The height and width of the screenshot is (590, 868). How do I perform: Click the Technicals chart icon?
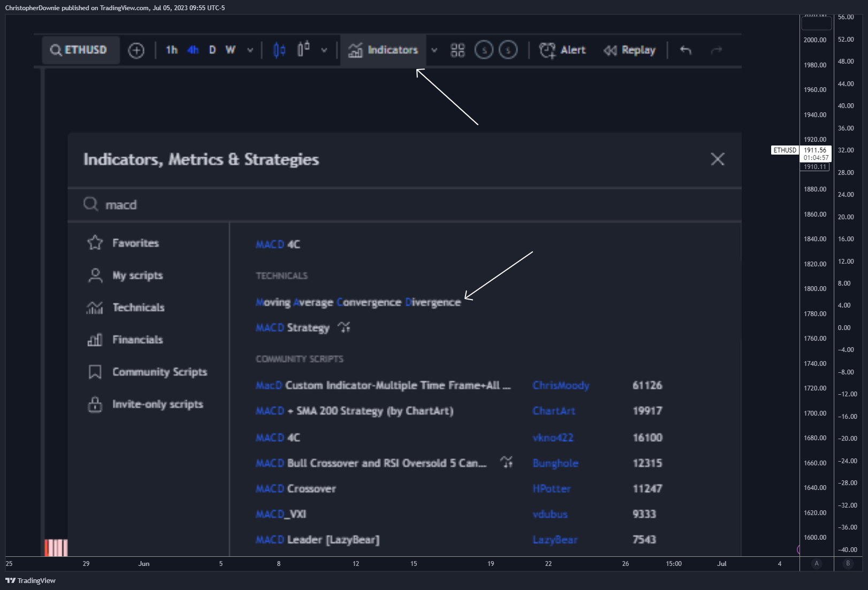[x=95, y=308]
